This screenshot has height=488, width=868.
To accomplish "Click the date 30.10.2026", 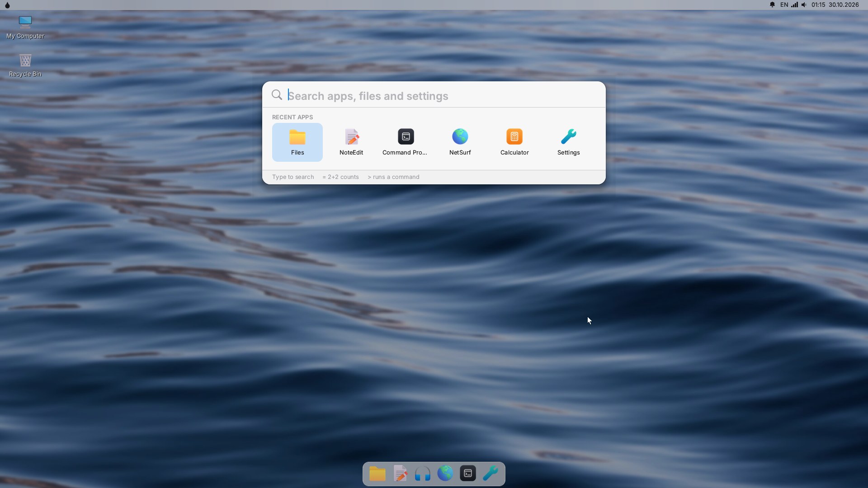I will coord(844,5).
